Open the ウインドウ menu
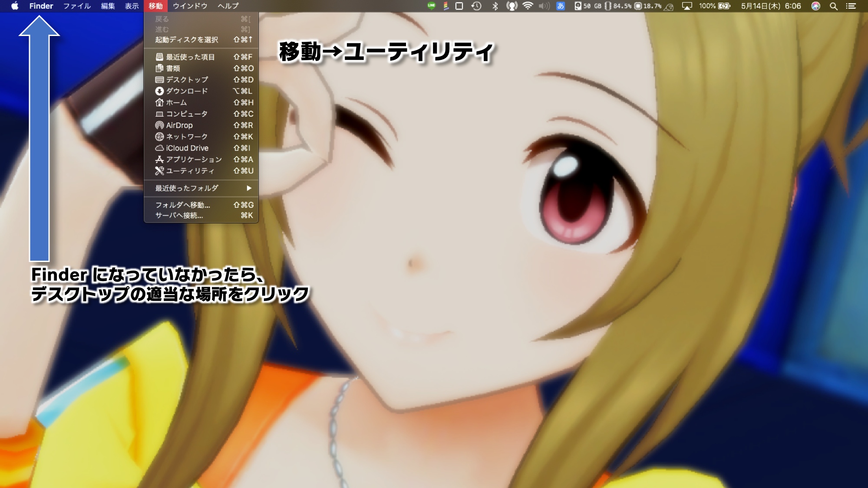This screenshot has height=488, width=868. click(x=190, y=6)
